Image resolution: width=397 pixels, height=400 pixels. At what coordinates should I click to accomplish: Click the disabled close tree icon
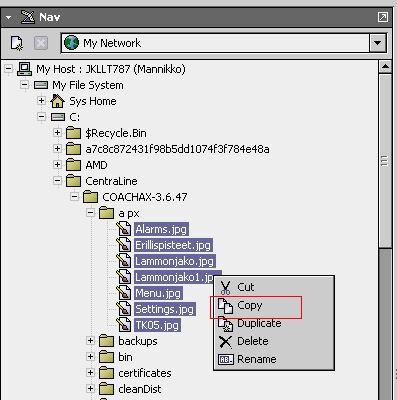pyautogui.click(x=41, y=43)
